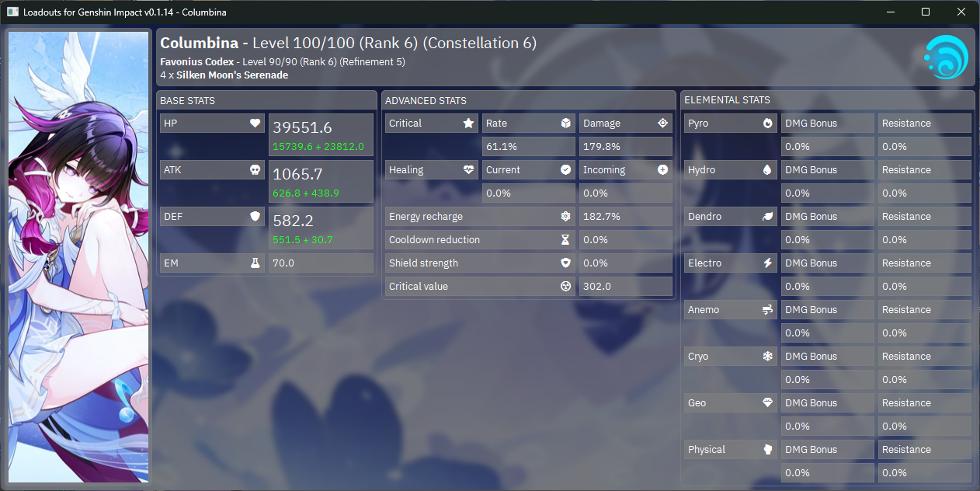
Task: Click the shield icon in DEF row
Action: (x=255, y=217)
